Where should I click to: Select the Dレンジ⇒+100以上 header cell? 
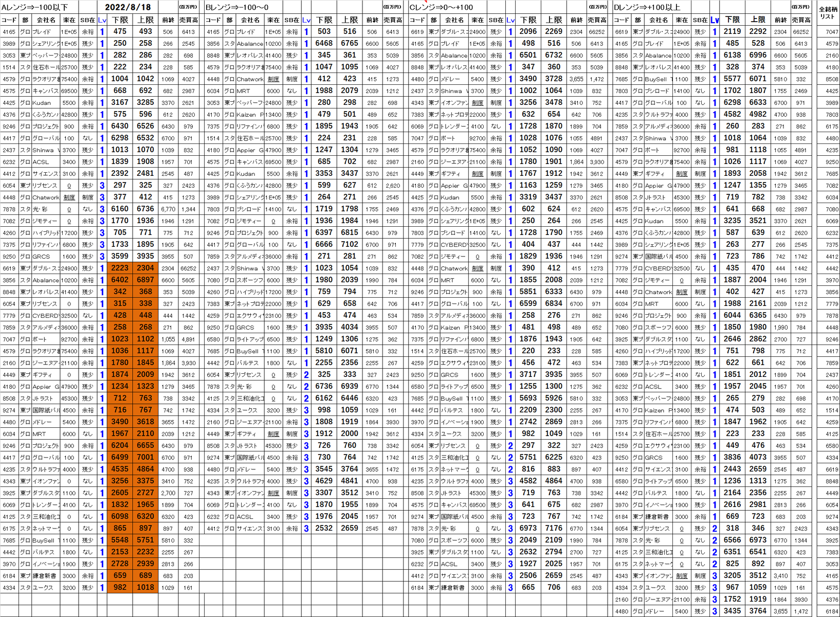pyautogui.click(x=647, y=7)
